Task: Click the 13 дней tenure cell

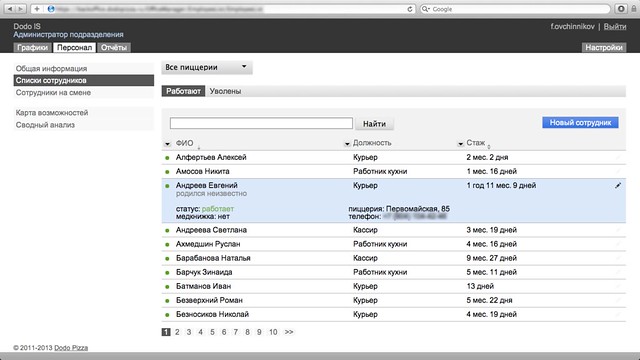Action: coord(480,287)
